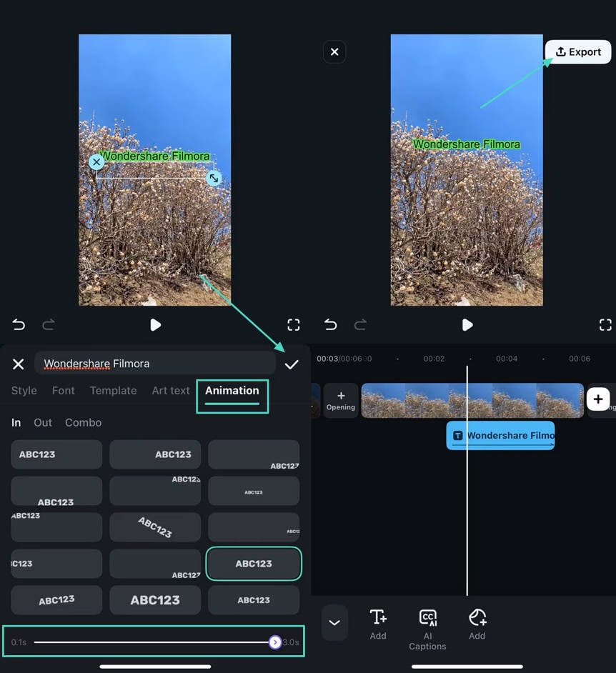616x673 pixels.
Task: Undo the last edit
Action: (18, 324)
